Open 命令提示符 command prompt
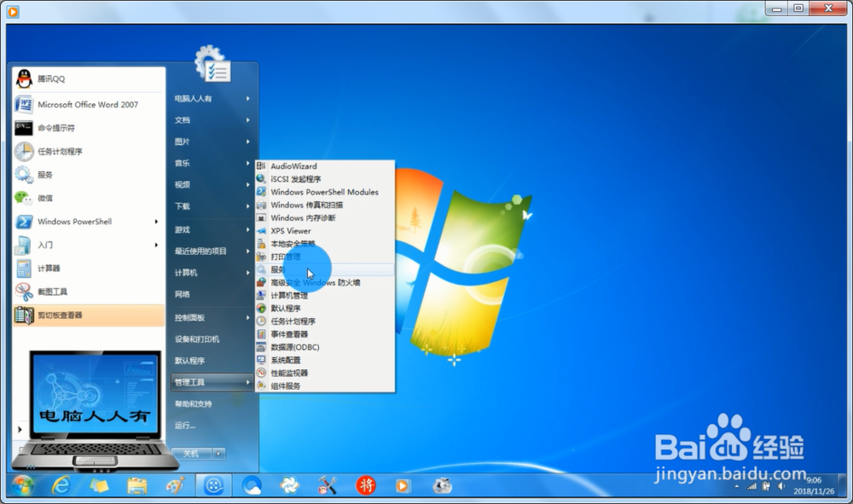 coord(89,128)
